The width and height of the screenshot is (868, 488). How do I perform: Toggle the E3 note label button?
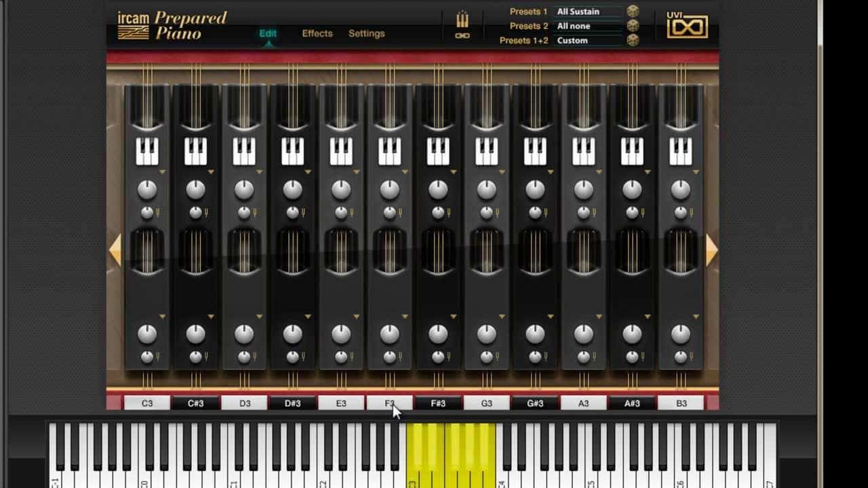[x=341, y=403]
